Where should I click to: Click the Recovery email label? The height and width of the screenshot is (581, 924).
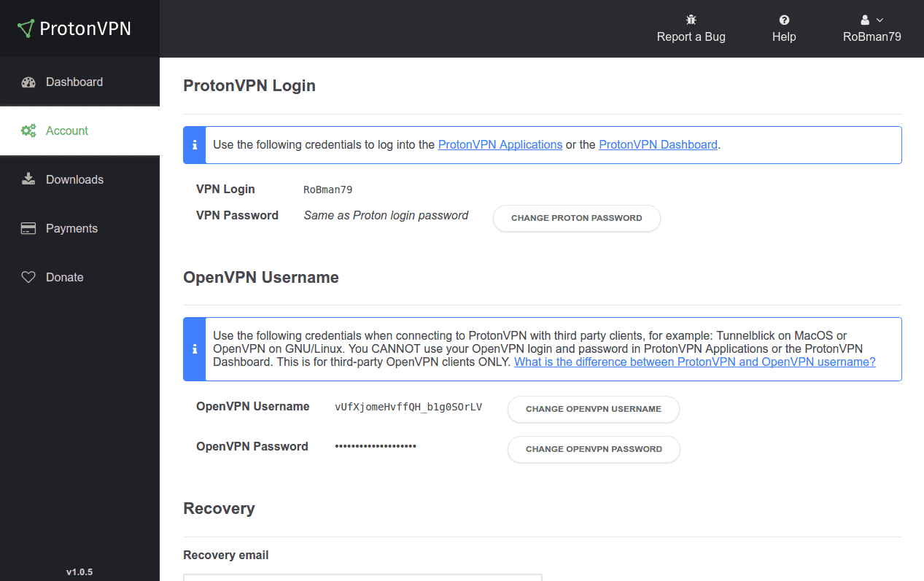[226, 555]
